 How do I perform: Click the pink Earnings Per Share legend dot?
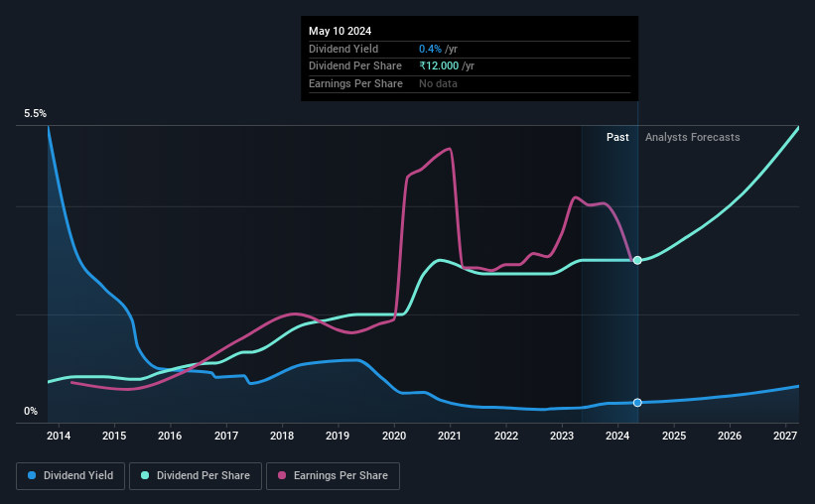click(x=282, y=475)
